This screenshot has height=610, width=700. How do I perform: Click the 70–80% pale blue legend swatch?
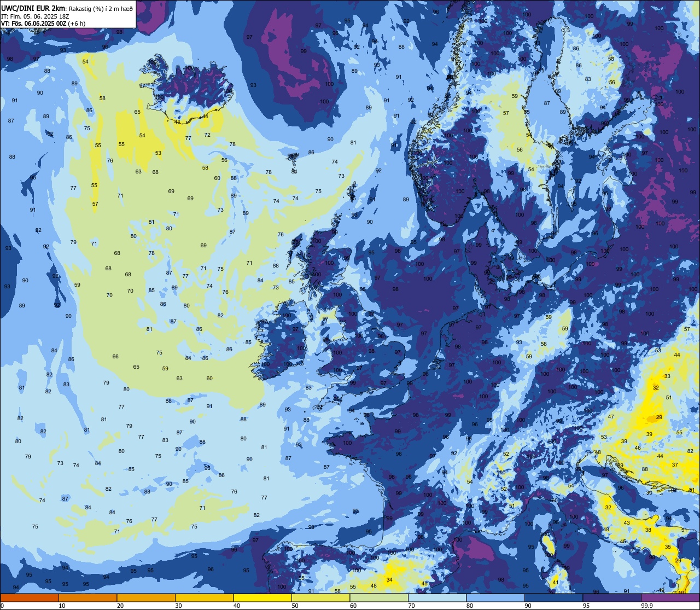pyautogui.click(x=437, y=597)
